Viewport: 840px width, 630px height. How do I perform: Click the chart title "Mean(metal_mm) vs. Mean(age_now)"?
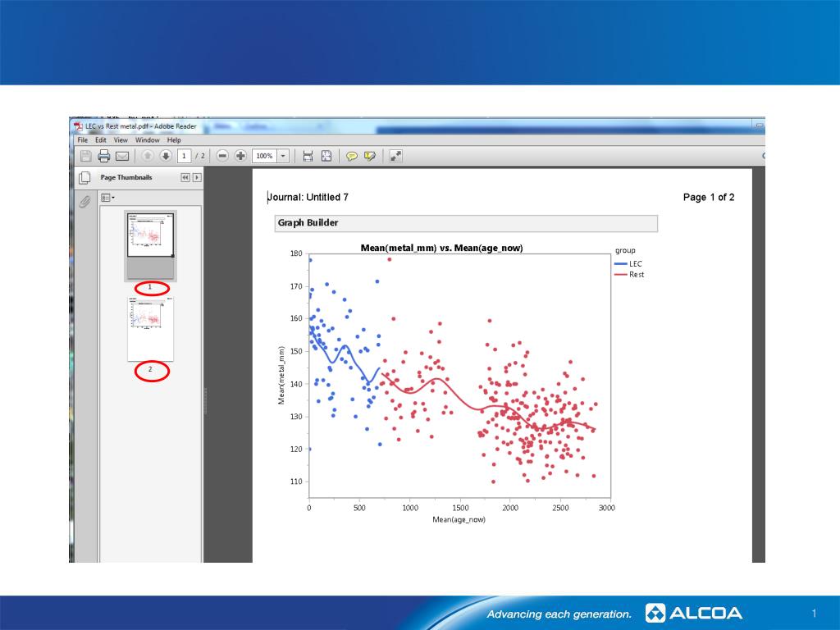click(x=442, y=248)
